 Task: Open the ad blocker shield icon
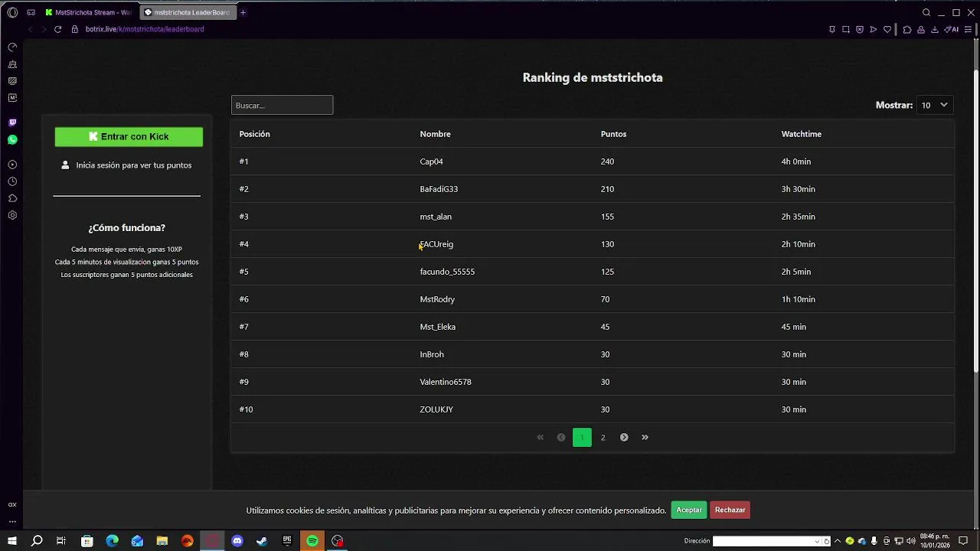[x=860, y=29]
